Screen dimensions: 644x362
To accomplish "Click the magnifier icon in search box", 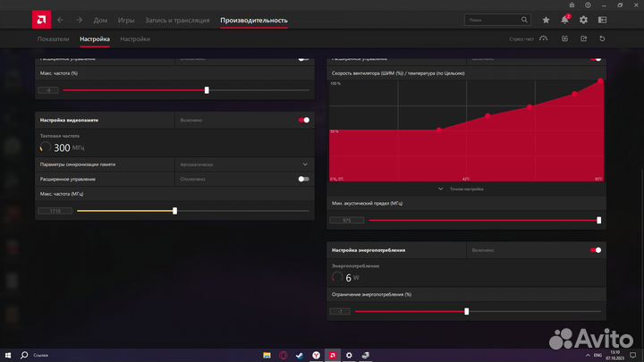I will (524, 20).
